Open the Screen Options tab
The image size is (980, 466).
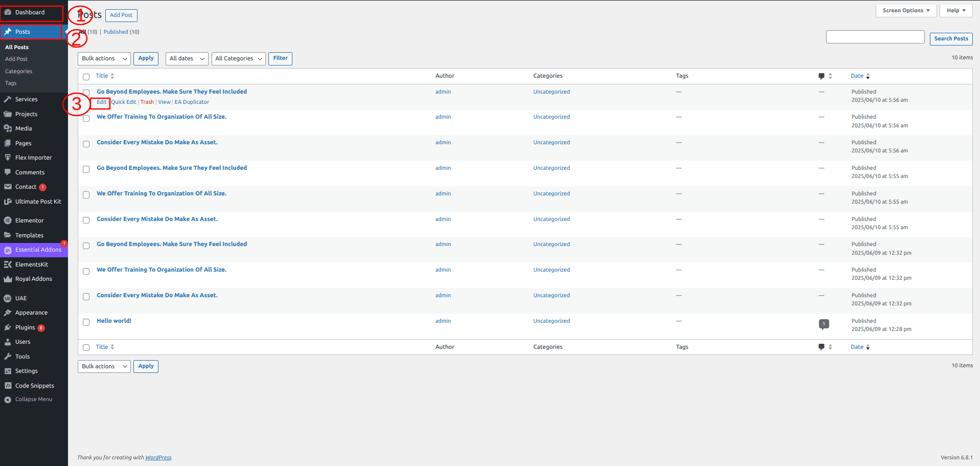906,10
